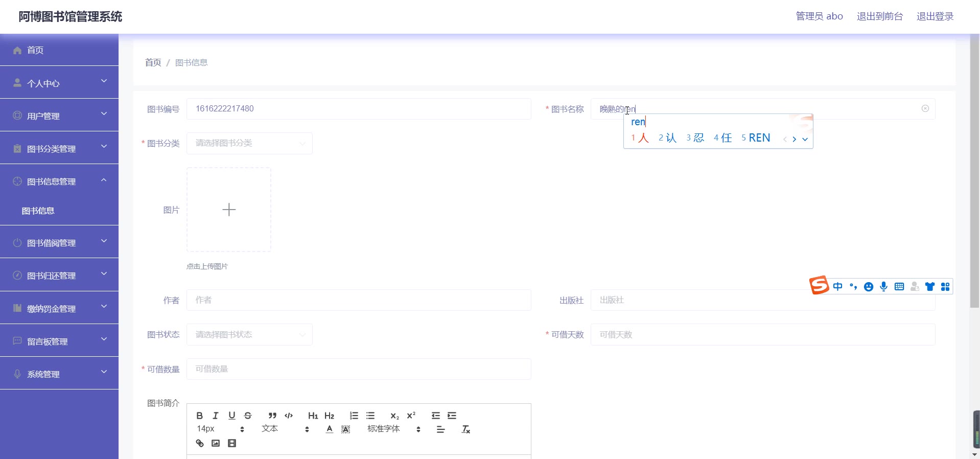Open the 文本 heading style picker
Image resolution: width=980 pixels, height=459 pixels.
pos(285,429)
